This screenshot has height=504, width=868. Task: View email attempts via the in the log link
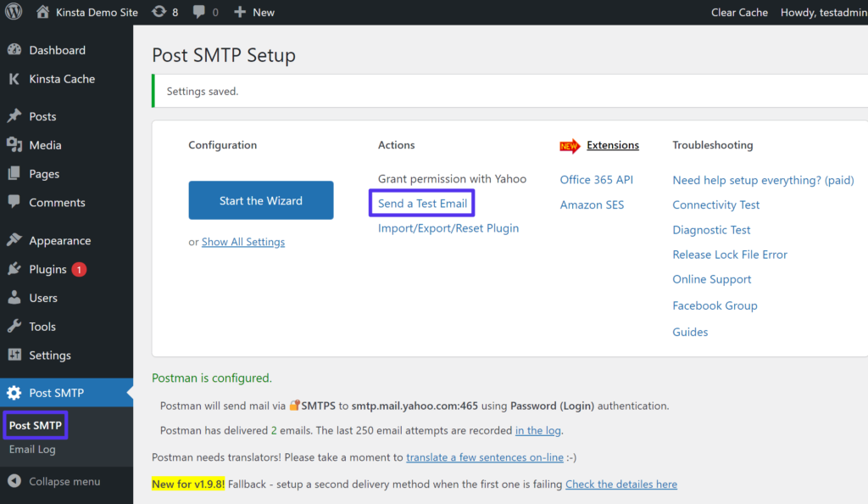click(538, 429)
